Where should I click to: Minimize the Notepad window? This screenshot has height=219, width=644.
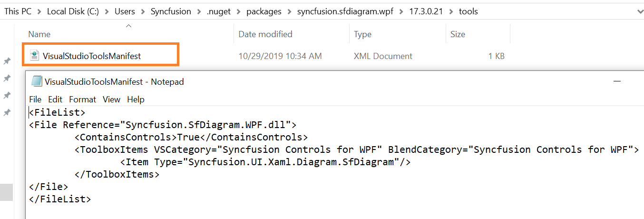tap(618, 81)
